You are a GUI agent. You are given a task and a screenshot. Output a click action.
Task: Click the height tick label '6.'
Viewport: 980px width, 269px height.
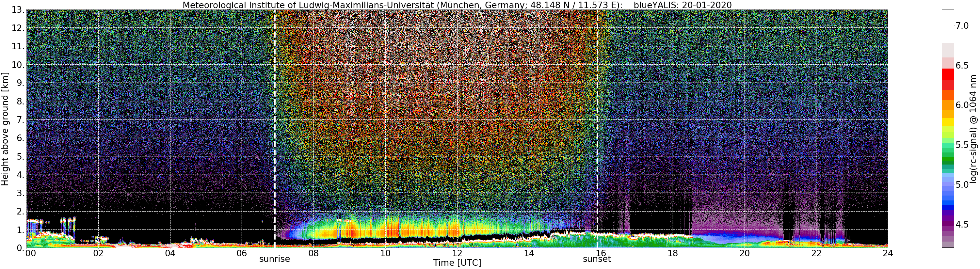coord(20,138)
